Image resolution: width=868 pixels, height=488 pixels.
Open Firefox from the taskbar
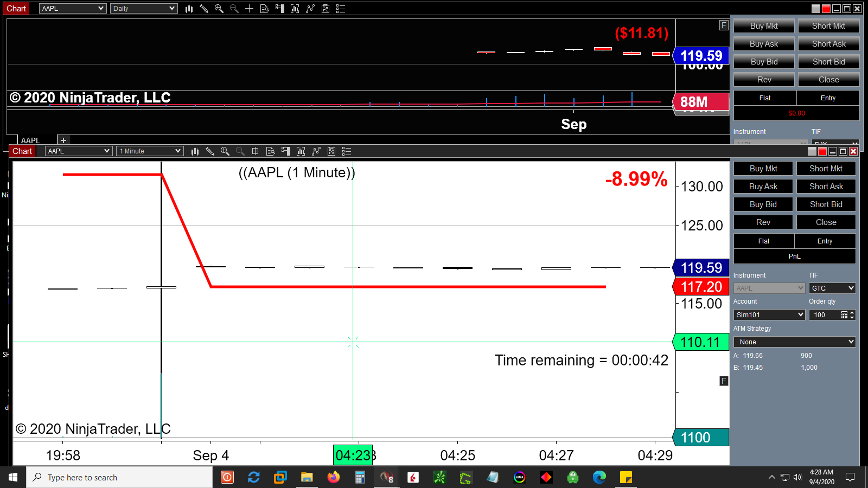(333, 477)
